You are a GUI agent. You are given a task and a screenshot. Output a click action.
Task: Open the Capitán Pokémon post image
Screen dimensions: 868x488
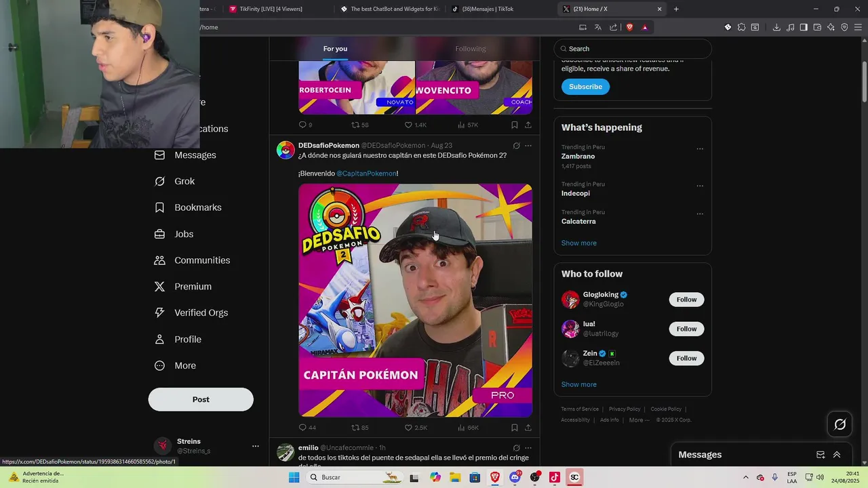415,300
